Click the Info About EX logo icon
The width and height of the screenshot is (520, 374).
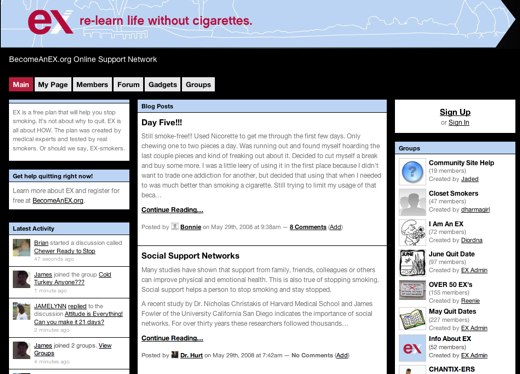pos(412,348)
